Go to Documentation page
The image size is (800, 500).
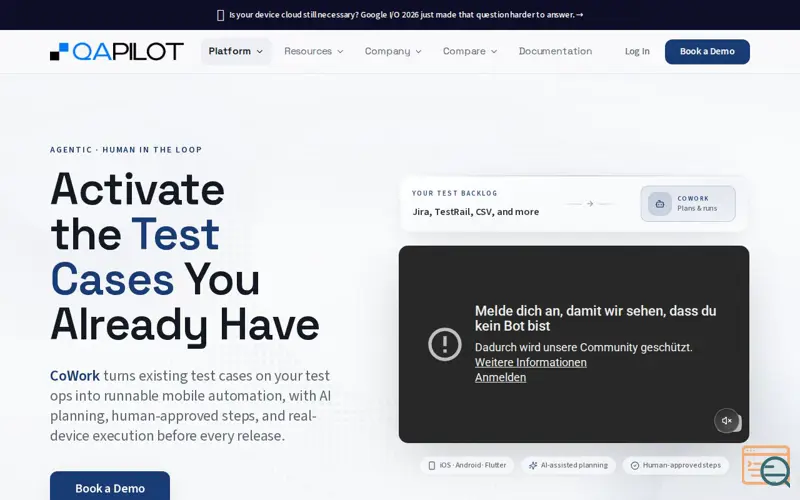(x=555, y=52)
